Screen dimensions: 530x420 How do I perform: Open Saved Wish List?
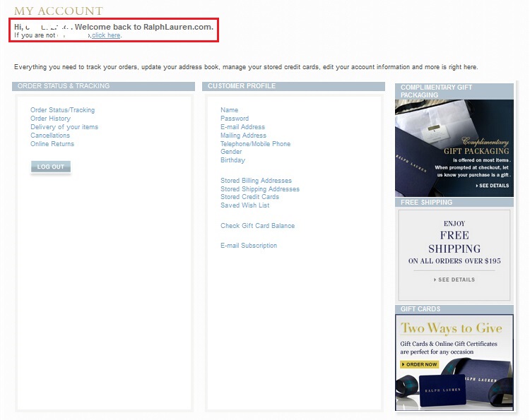pos(245,205)
